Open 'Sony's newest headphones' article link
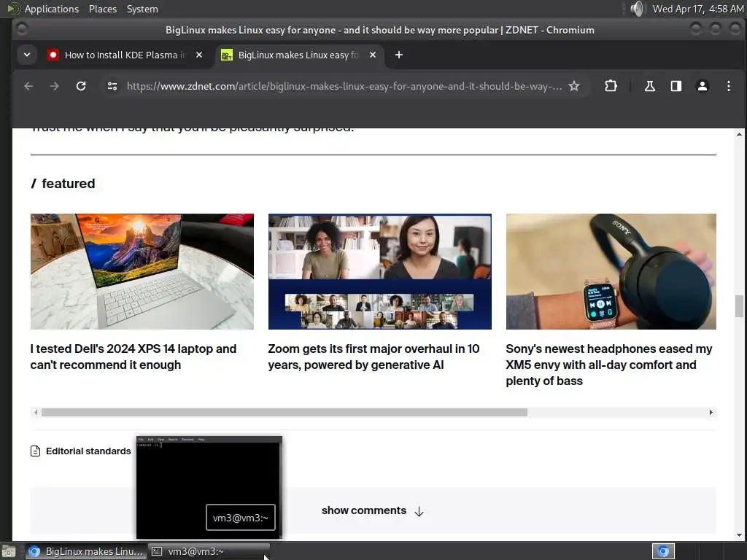The height and width of the screenshot is (560, 747). click(609, 365)
